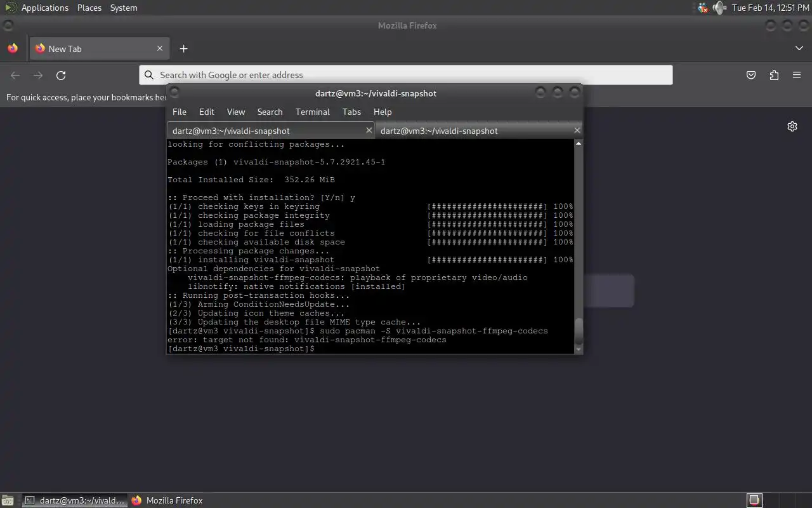Click 'Packages (1) vivaldi-snapshot' line
Viewport: 812px width, 508px height.
pos(277,162)
